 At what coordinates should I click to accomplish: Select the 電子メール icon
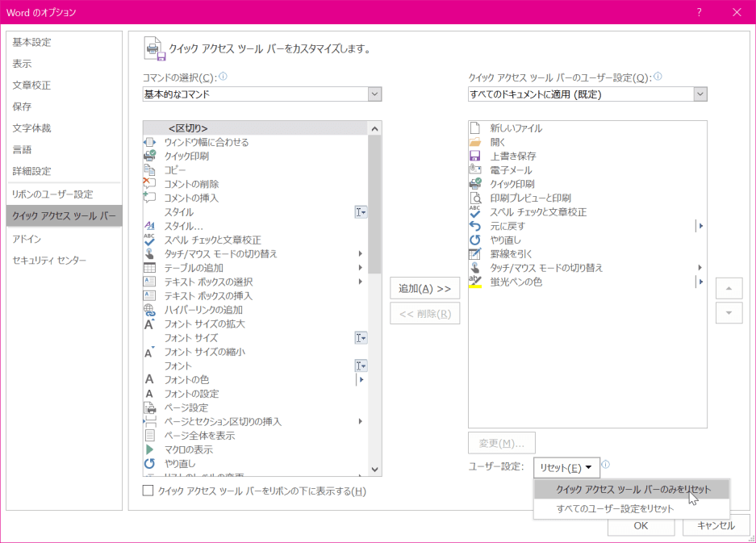pyautogui.click(x=475, y=169)
